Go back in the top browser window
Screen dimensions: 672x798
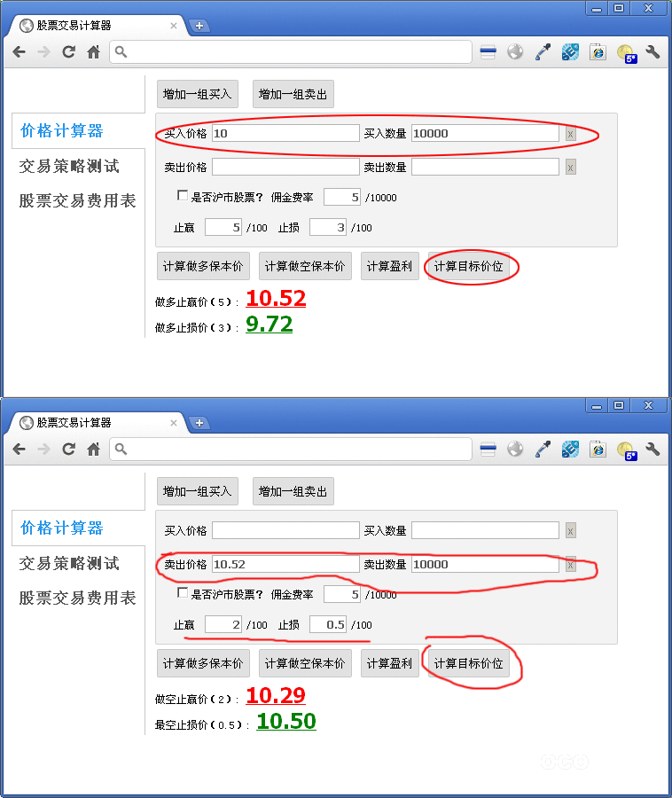pyautogui.click(x=19, y=51)
